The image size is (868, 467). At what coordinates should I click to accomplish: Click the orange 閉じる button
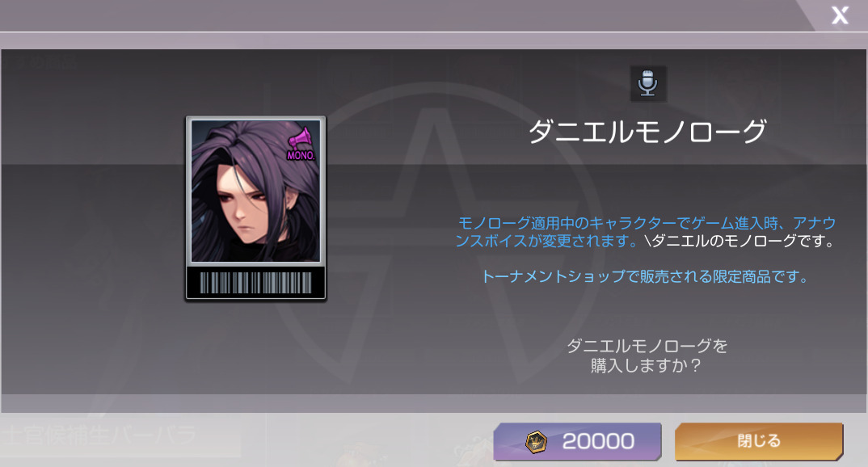pyautogui.click(x=759, y=441)
